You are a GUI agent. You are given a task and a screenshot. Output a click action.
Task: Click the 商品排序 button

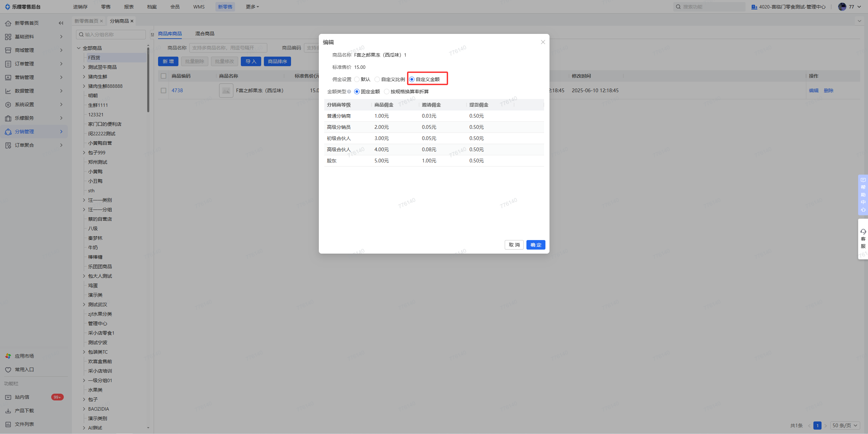tap(277, 61)
